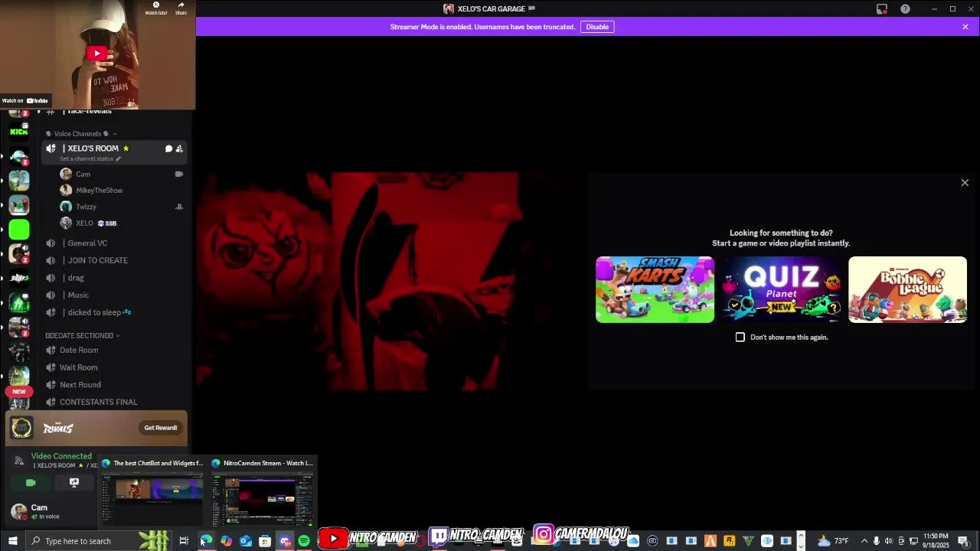Image resolution: width=980 pixels, height=551 pixels.
Task: Open Task View on taskbar
Action: point(184,541)
